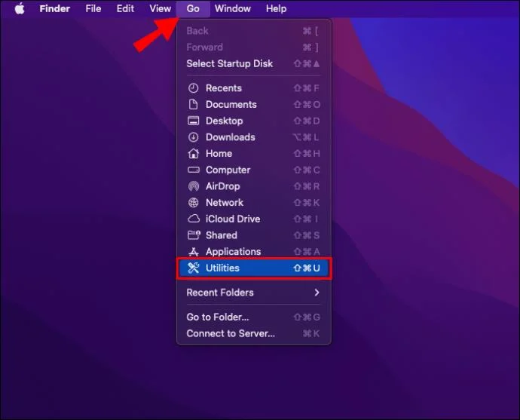The height and width of the screenshot is (420, 520).
Task: Click the Home house icon
Action: (x=194, y=153)
